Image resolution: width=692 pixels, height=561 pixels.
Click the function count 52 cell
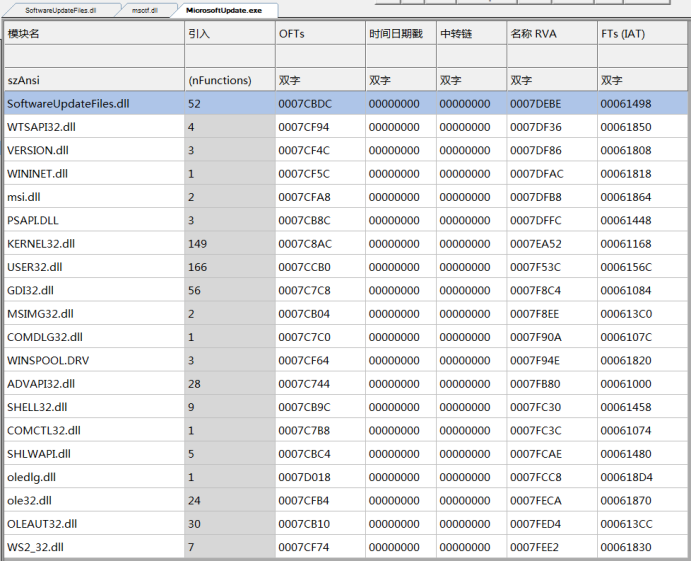click(230, 104)
